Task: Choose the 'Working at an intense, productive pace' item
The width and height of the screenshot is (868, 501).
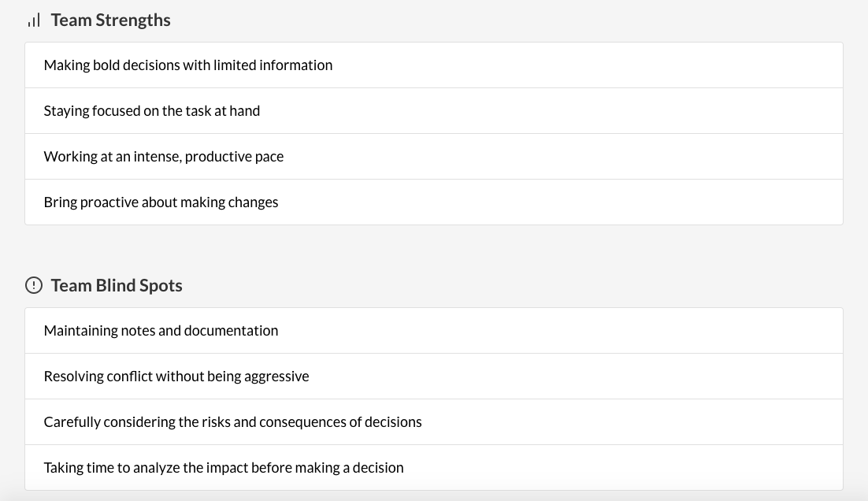Action: [x=434, y=157]
